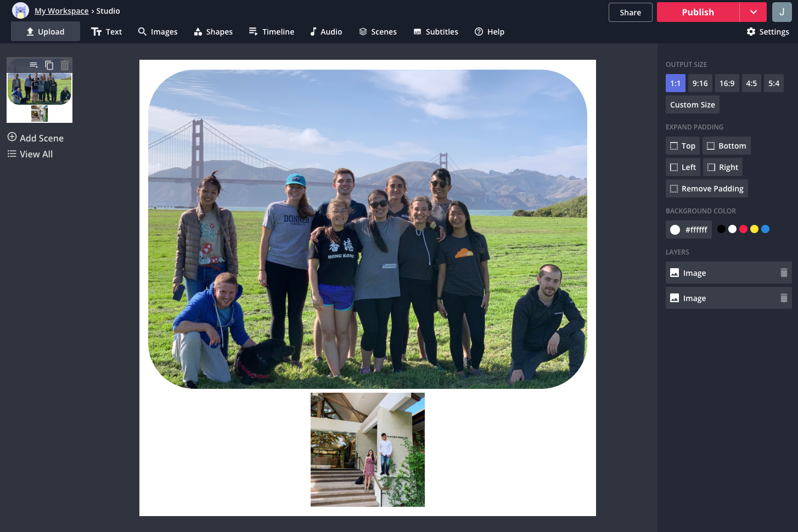Delete the scene with the thumbnail trash icon

65,65
